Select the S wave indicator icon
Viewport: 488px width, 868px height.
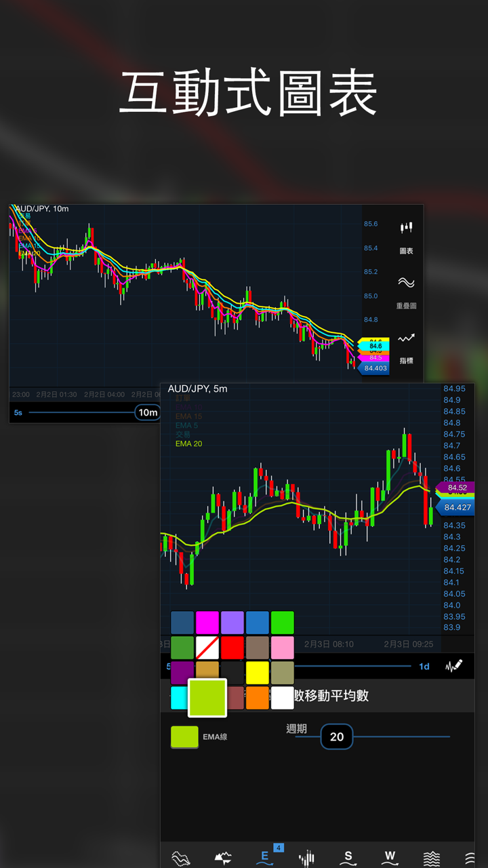coord(348,857)
